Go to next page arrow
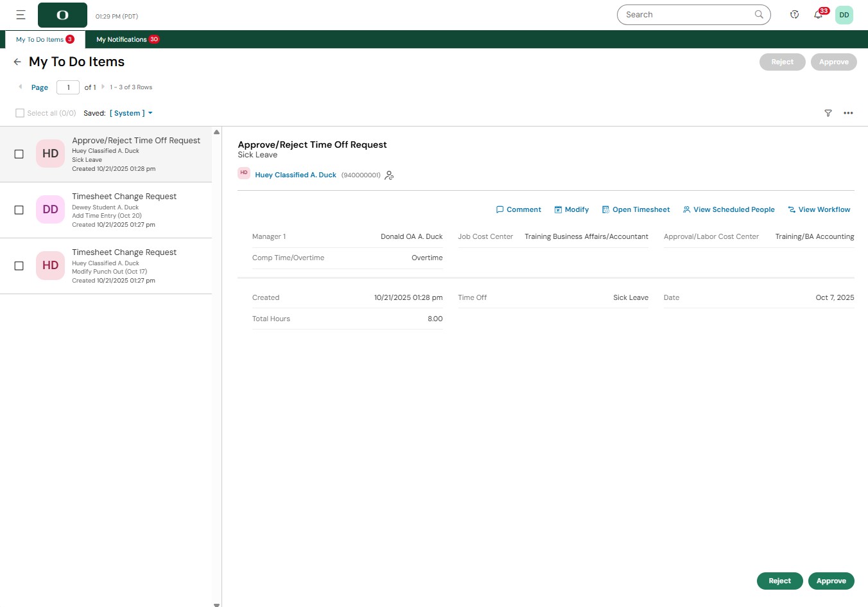 (103, 87)
